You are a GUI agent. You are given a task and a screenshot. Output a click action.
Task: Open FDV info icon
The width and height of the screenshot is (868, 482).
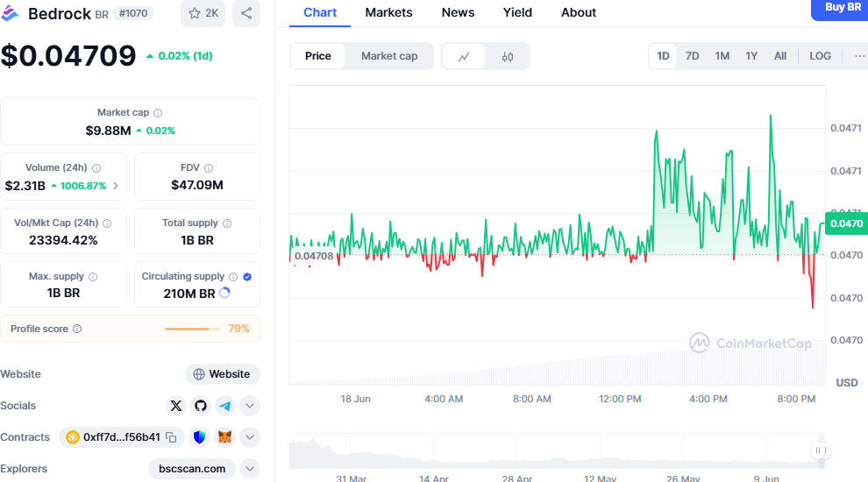point(209,167)
